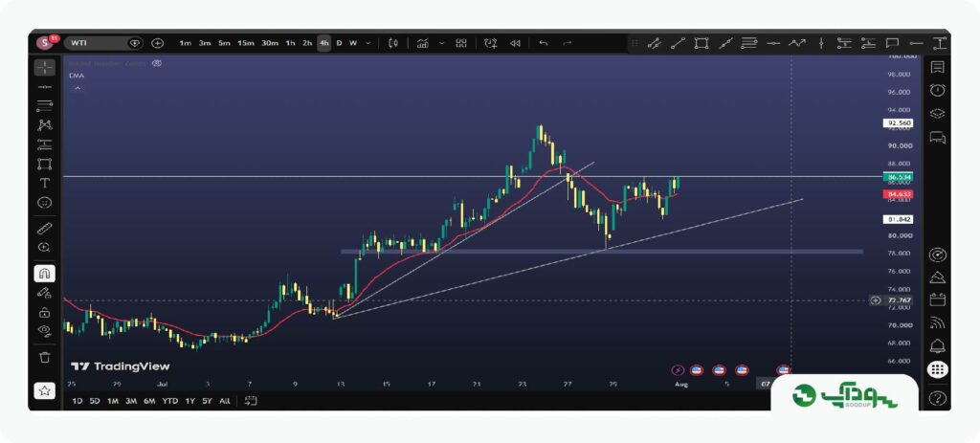Click the undo arrow
The image size is (980, 443).
544,43
